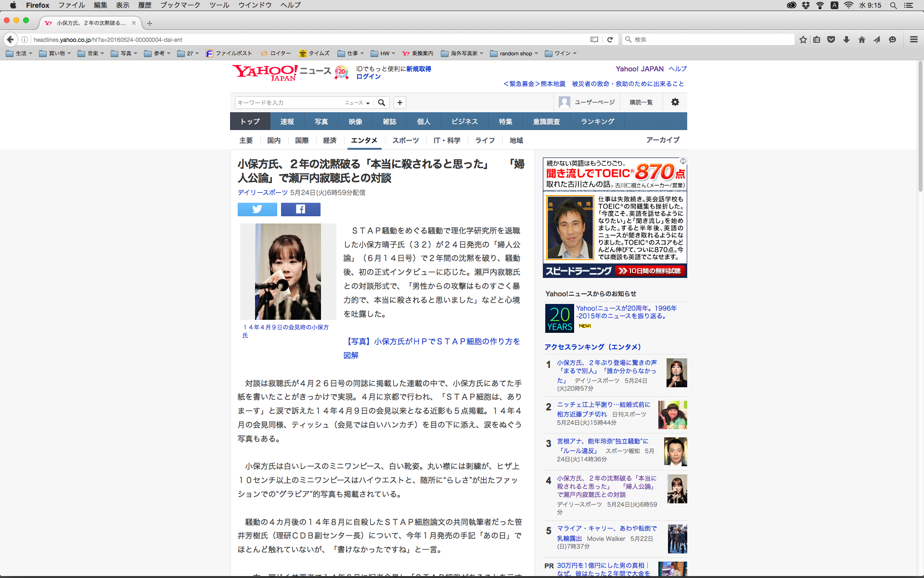Expand the 生活 bookmarks folder
924x578 pixels.
[19, 53]
